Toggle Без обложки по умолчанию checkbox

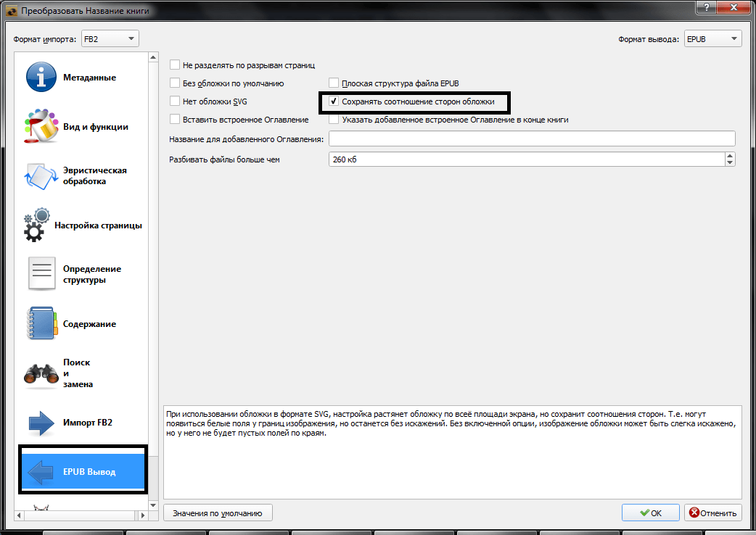pos(175,83)
